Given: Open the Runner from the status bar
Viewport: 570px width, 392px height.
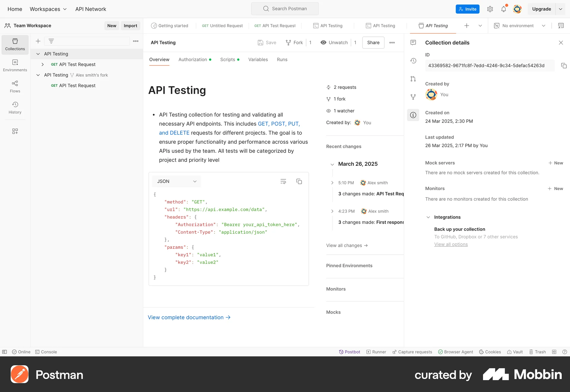Looking at the screenshot, I should (376, 352).
